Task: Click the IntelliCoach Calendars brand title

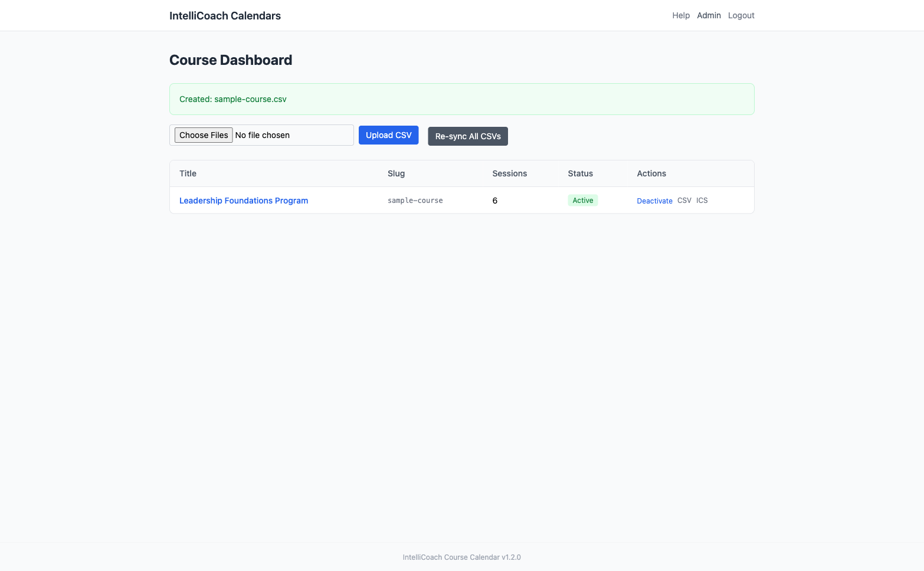Action: tap(225, 15)
